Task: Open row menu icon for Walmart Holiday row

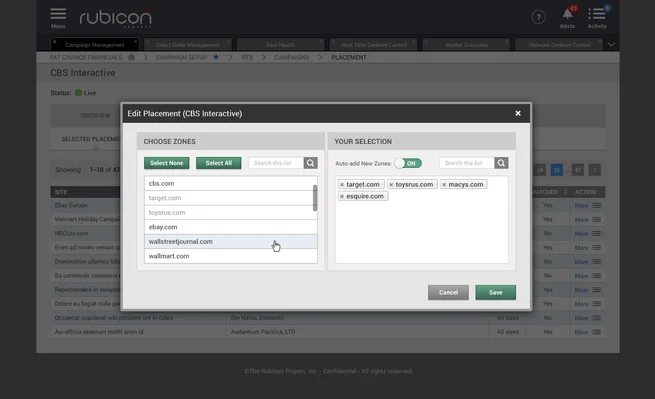Action: [597, 219]
